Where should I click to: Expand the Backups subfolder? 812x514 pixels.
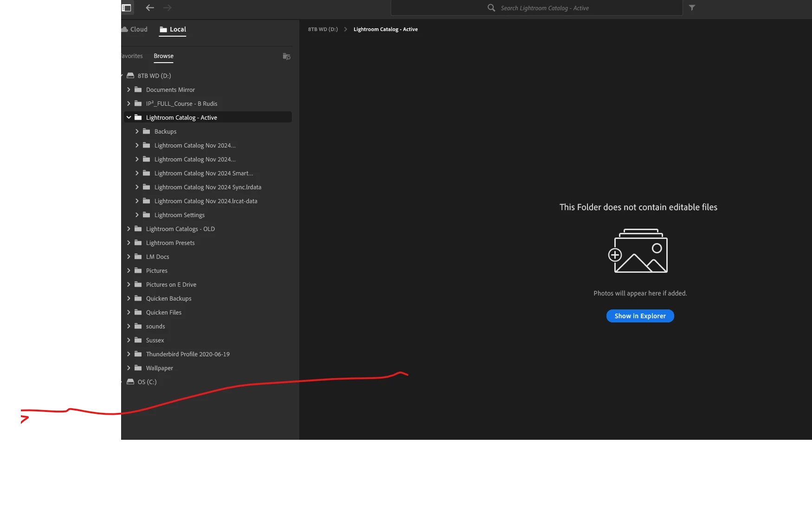pos(137,131)
